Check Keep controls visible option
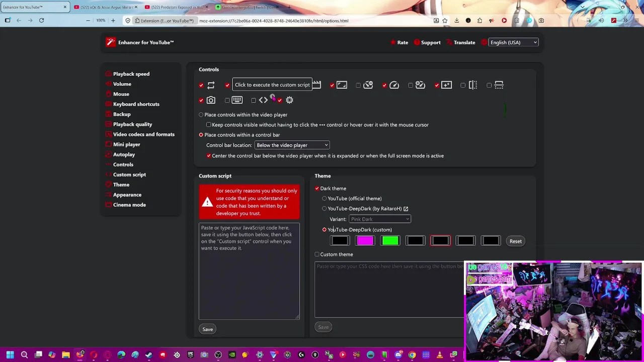The image size is (644, 362). (x=209, y=125)
